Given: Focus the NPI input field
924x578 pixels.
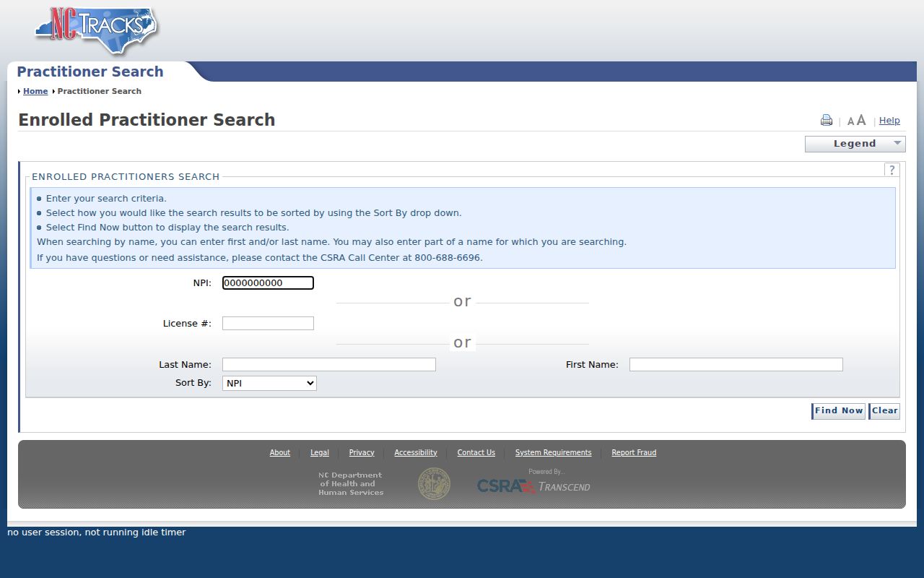Looking at the screenshot, I should pos(268,283).
